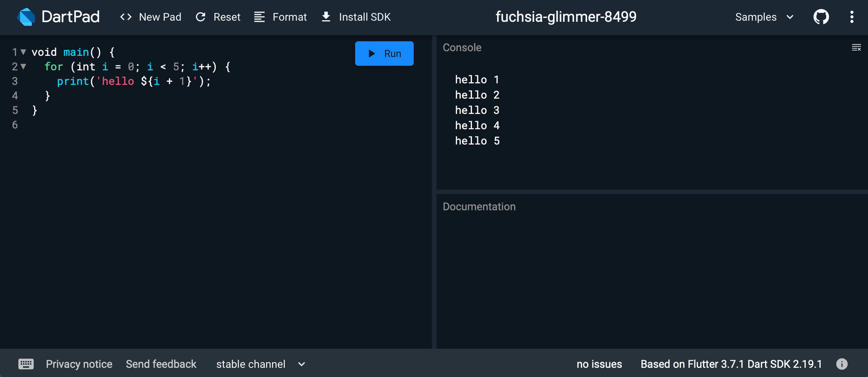This screenshot has height=377, width=868.
Task: Clear the console with the clear icon
Action: [856, 47]
